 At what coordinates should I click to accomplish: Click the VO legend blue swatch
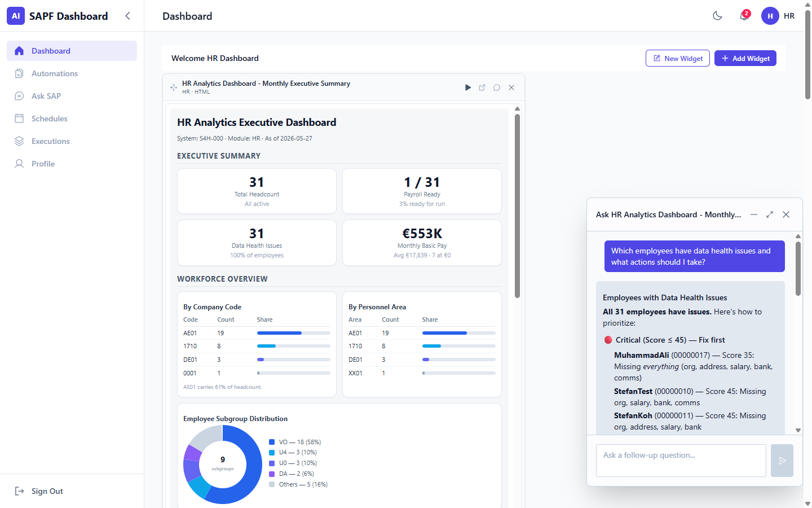[272, 442]
